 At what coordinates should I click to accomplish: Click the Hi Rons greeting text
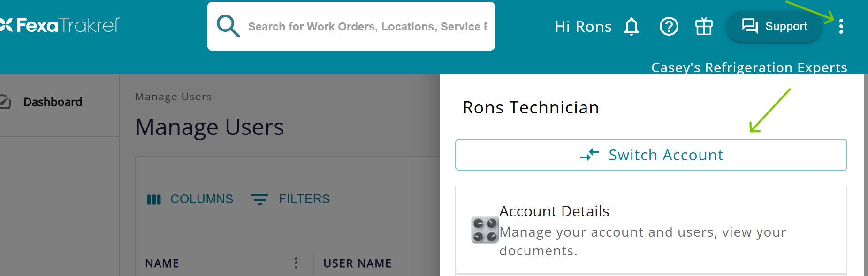pos(583,27)
